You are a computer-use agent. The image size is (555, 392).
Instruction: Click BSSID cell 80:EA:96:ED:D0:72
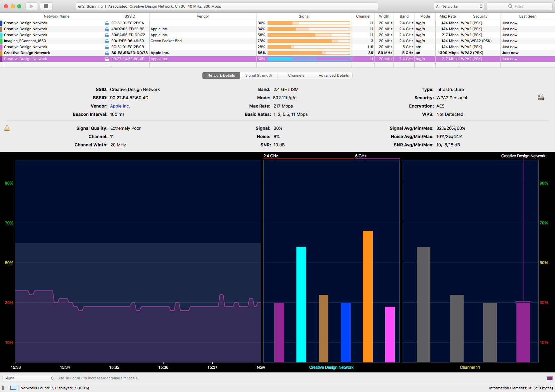pos(128,35)
